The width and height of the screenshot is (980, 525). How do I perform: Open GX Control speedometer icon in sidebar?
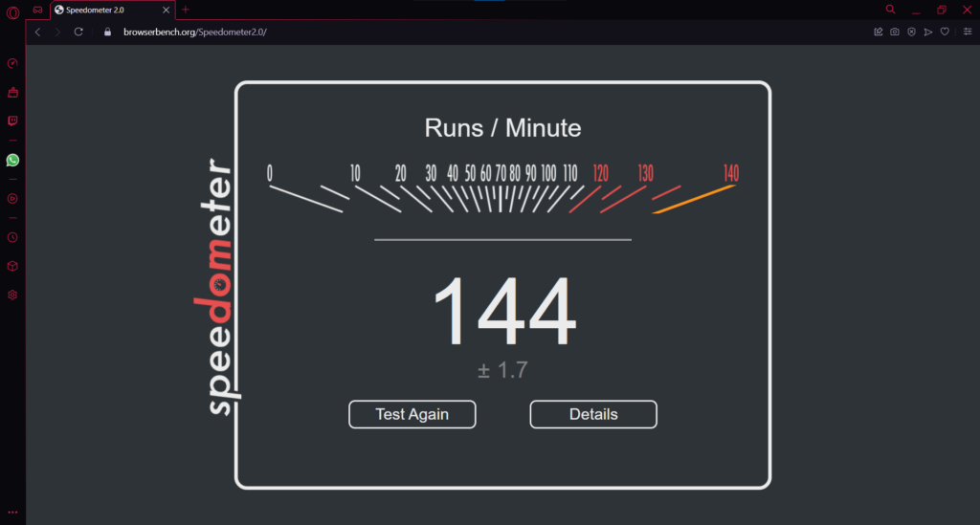[x=12, y=64]
